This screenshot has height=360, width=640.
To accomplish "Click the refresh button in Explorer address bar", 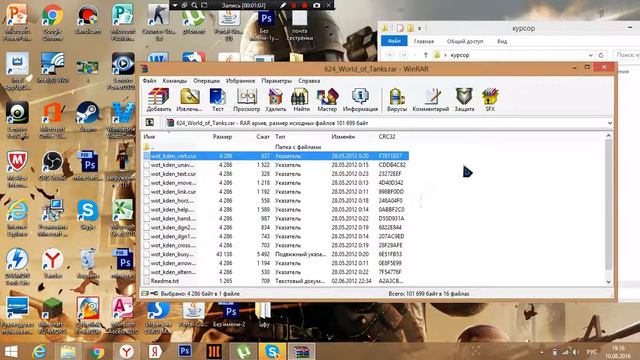I will coord(601,55).
